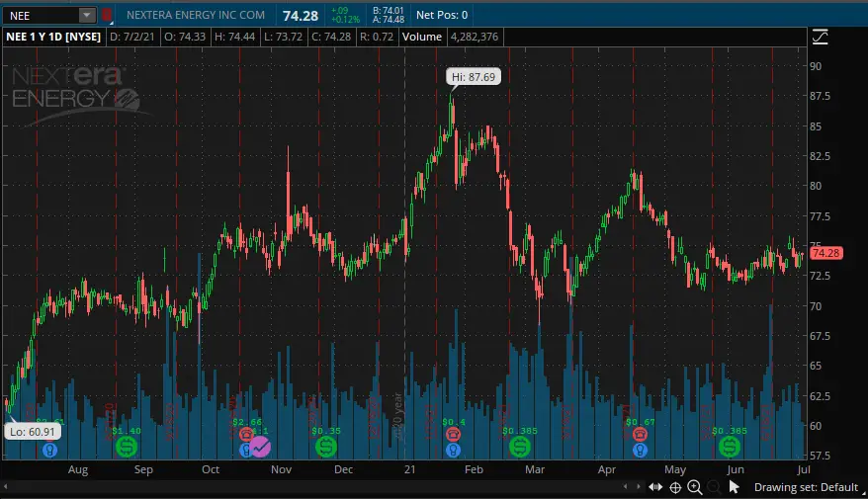The image size is (868, 499).
Task: Click the greyed zoom out magnifier icon
Action: click(x=715, y=487)
